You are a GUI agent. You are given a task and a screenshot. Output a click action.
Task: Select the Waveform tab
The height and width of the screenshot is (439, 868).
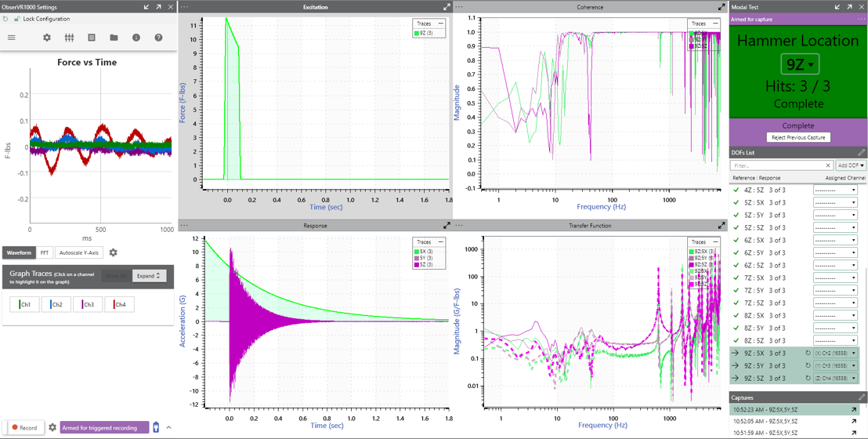pos(20,253)
